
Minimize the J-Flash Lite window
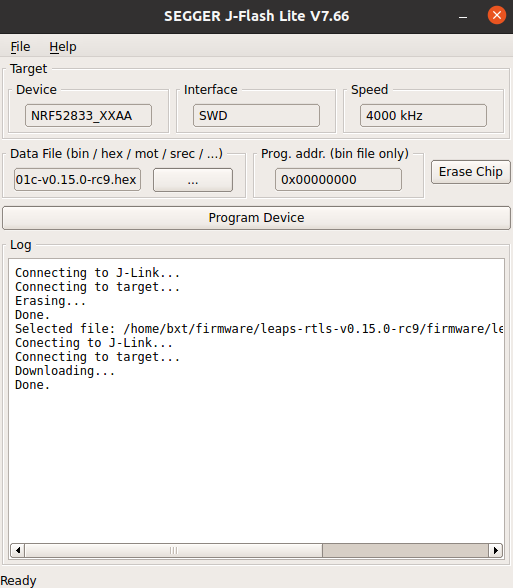[x=463, y=16]
